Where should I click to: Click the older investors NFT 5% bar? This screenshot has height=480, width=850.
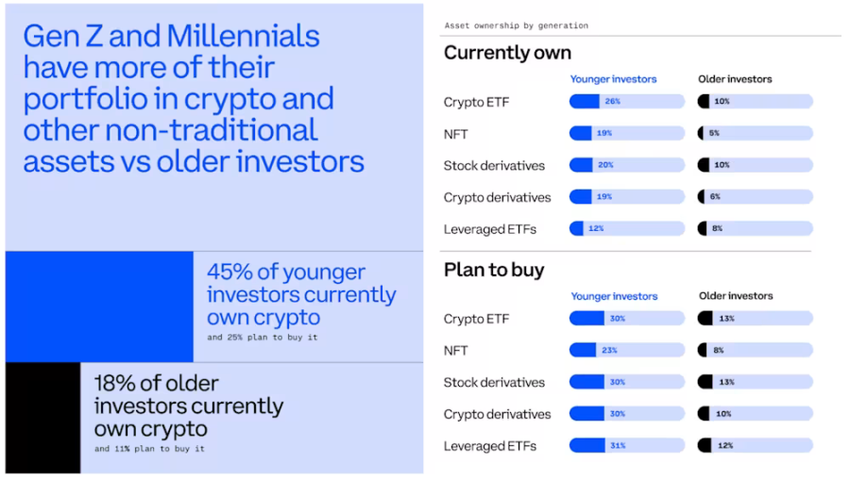coord(755,133)
